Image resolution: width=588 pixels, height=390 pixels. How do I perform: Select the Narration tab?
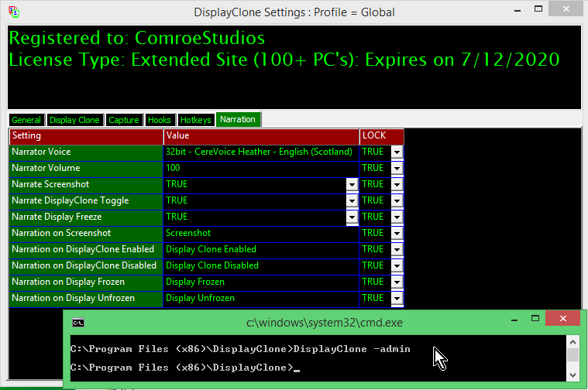pyautogui.click(x=238, y=119)
